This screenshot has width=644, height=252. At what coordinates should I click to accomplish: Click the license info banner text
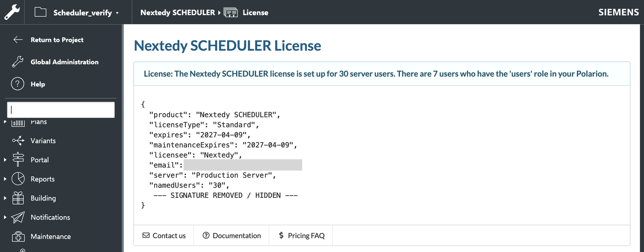376,74
